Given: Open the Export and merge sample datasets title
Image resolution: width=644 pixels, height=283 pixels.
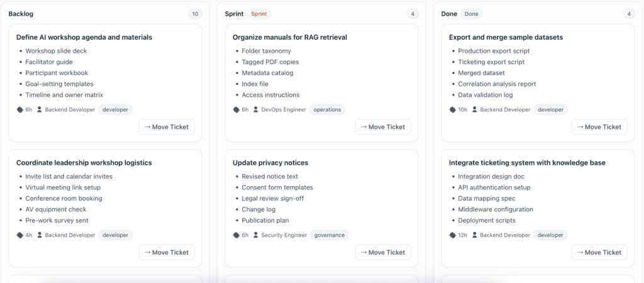Looking at the screenshot, I should (x=506, y=37).
